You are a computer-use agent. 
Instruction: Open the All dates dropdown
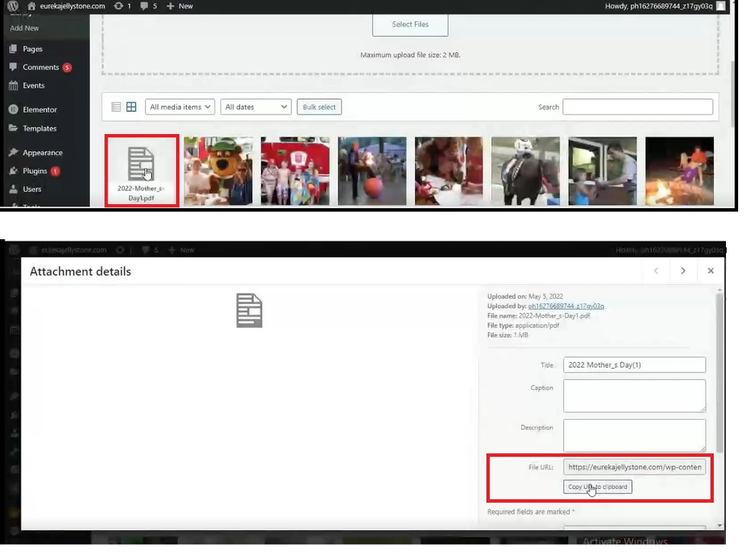click(x=256, y=107)
